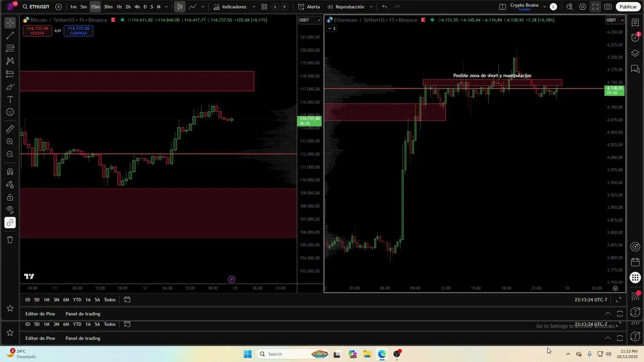Click the ETHUSDT symbol search field
644x362 pixels.
click(36, 7)
